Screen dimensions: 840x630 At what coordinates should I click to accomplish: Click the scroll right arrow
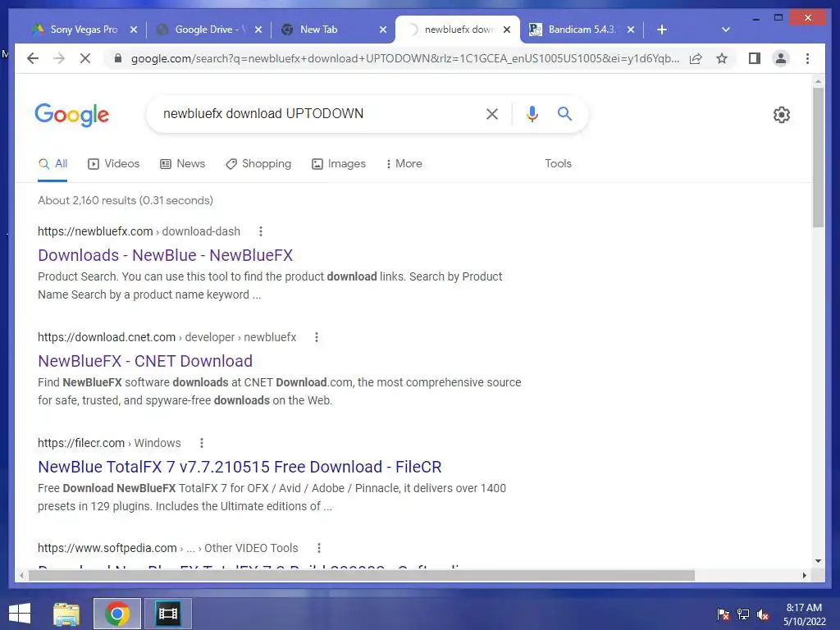805,575
